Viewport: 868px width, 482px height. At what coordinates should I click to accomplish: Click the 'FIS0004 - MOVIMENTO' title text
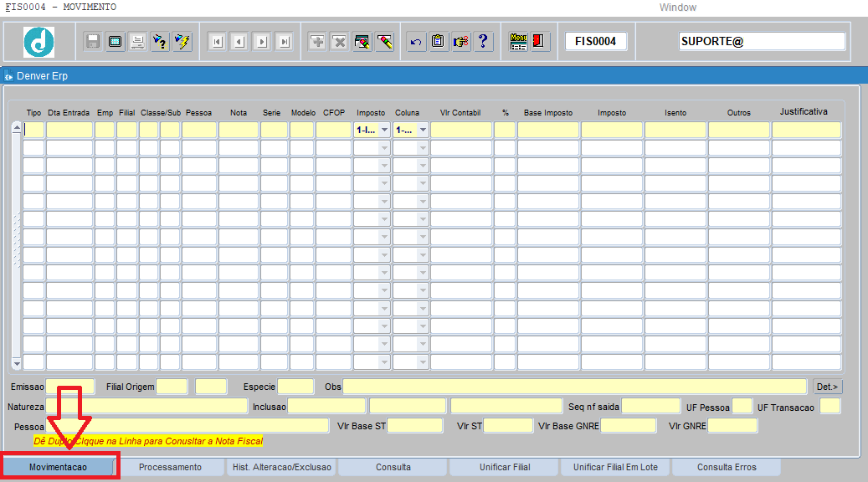(61, 8)
